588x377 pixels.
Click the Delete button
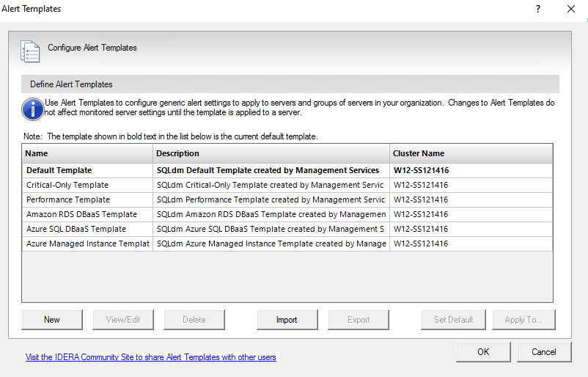[194, 320]
